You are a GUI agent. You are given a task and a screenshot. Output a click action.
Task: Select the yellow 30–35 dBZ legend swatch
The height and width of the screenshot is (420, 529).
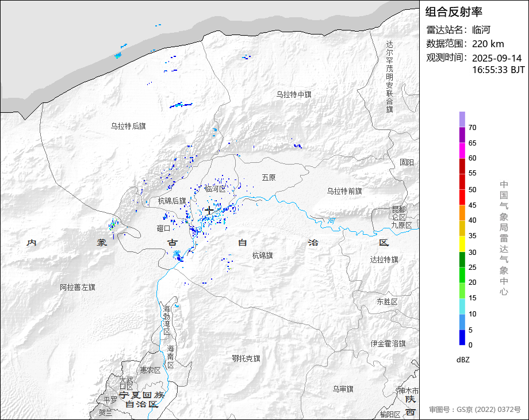click(462, 244)
